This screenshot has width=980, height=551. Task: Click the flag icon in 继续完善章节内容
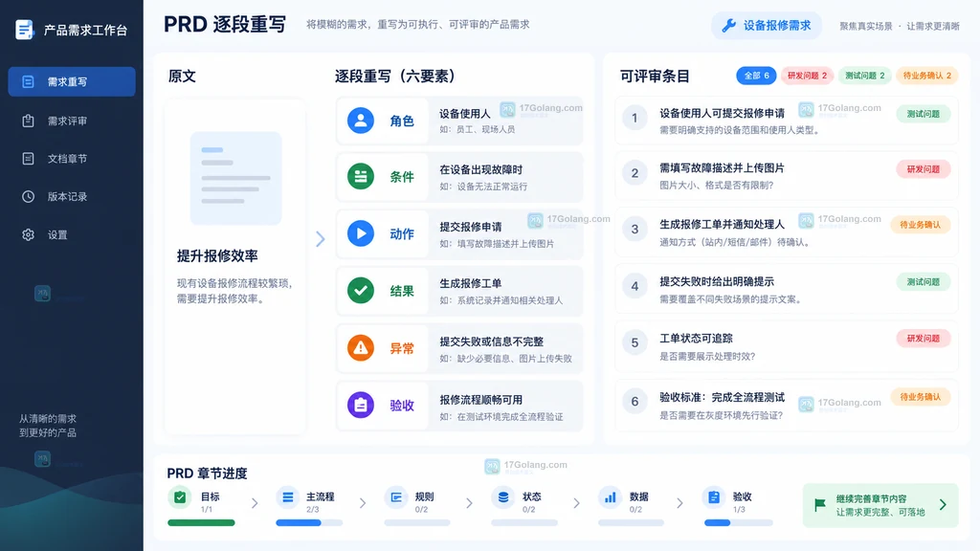(x=820, y=504)
